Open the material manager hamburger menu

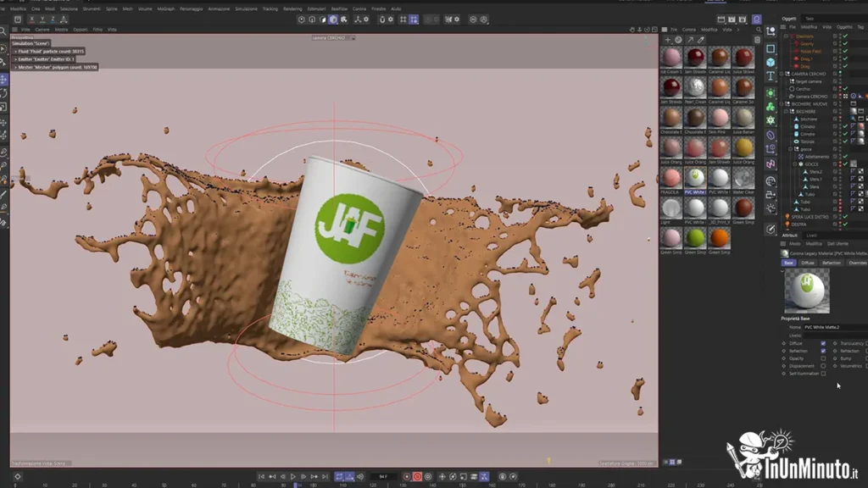click(x=665, y=30)
